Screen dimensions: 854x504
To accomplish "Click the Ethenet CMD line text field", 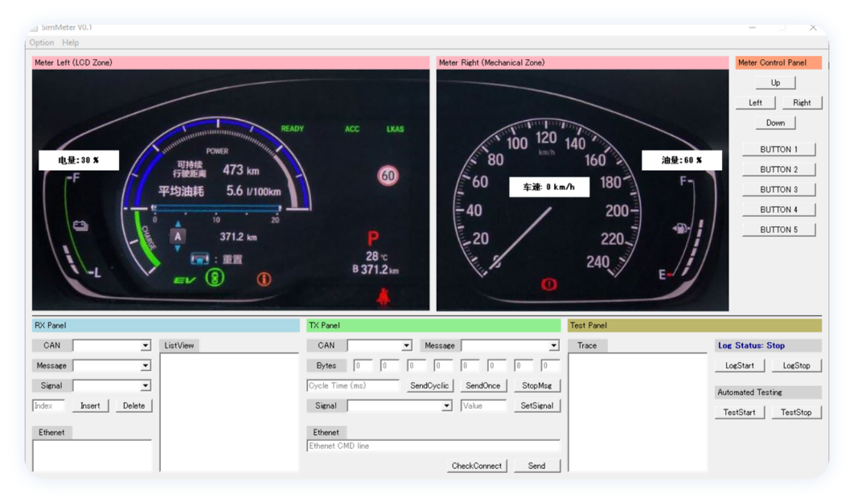I will 433,446.
